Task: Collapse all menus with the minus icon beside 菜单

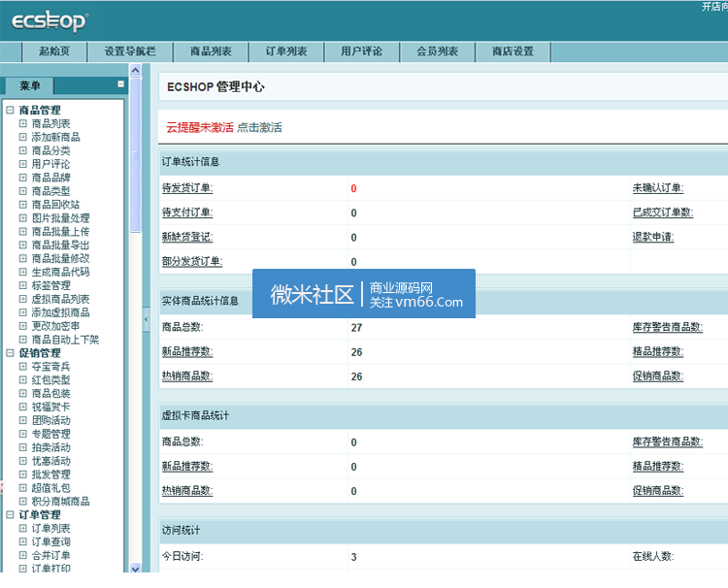Action: [x=120, y=84]
